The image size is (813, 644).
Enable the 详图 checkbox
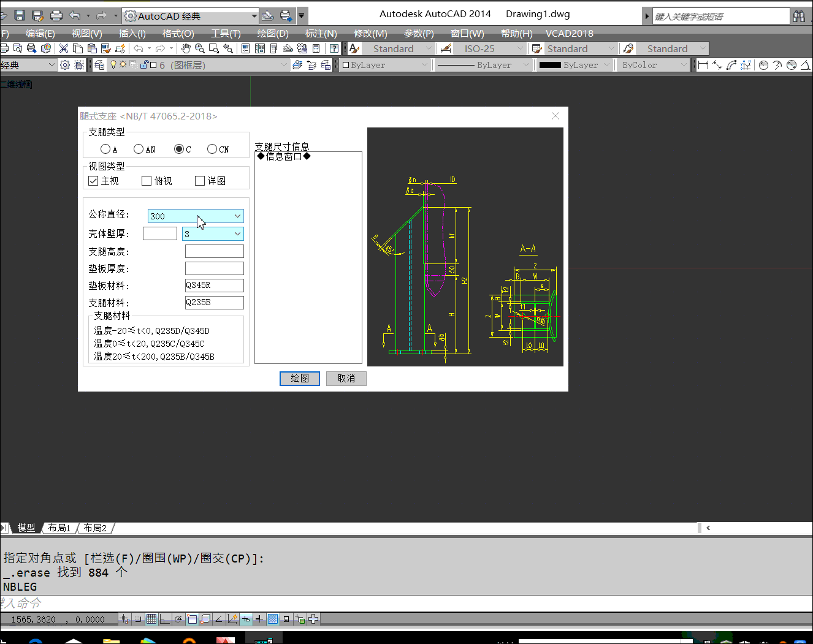coord(200,181)
